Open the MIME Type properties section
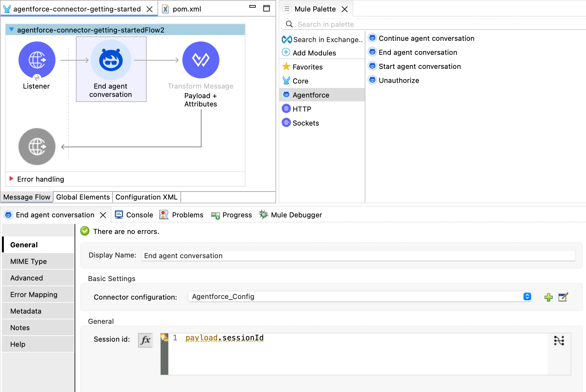 pyautogui.click(x=38, y=261)
